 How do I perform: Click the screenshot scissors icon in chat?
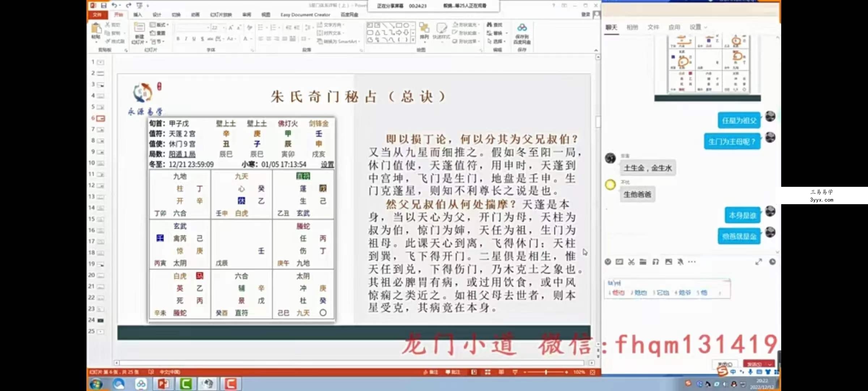tap(631, 262)
